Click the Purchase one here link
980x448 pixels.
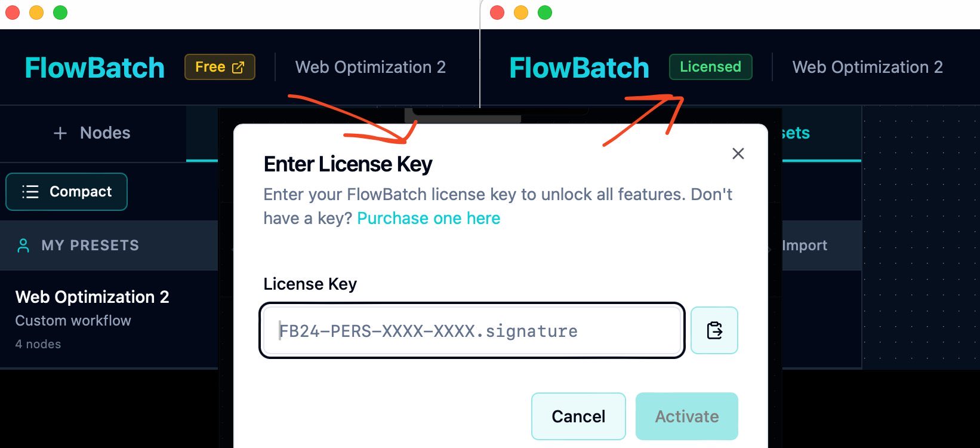428,218
